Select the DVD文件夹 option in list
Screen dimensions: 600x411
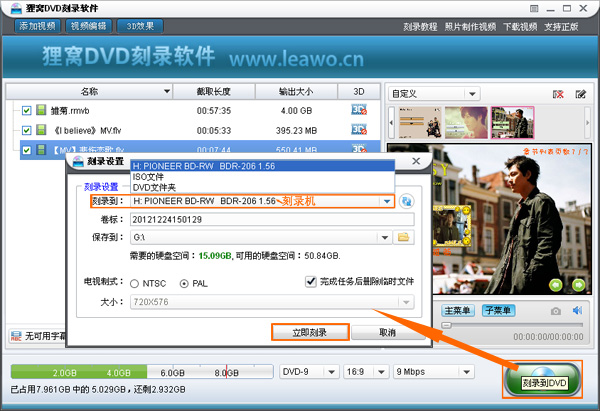coord(262,188)
